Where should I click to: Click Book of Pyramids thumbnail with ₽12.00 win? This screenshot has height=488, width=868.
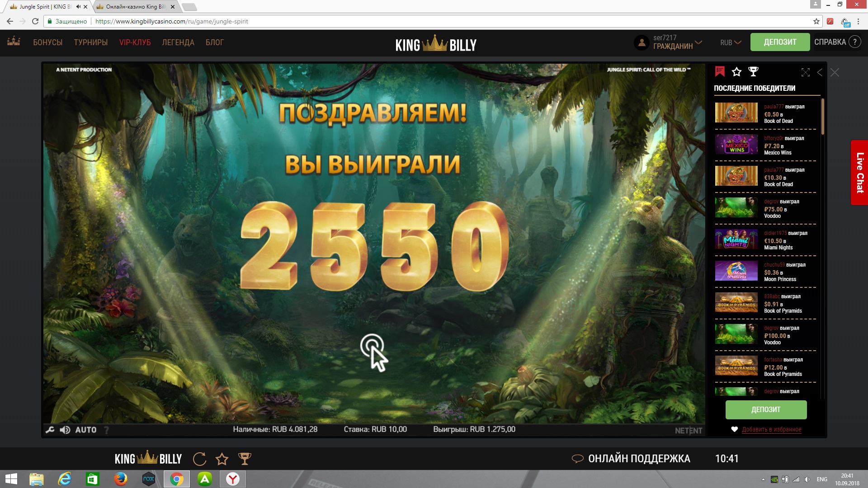(736, 366)
